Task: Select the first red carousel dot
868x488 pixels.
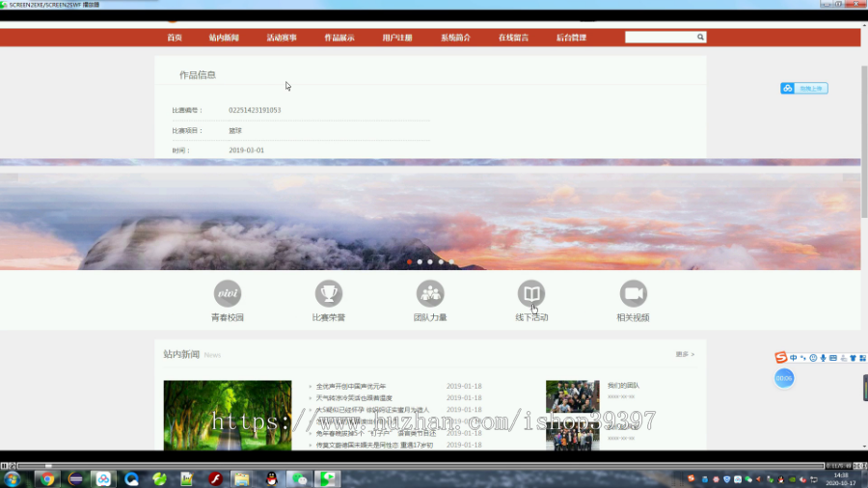Action: coord(409,261)
